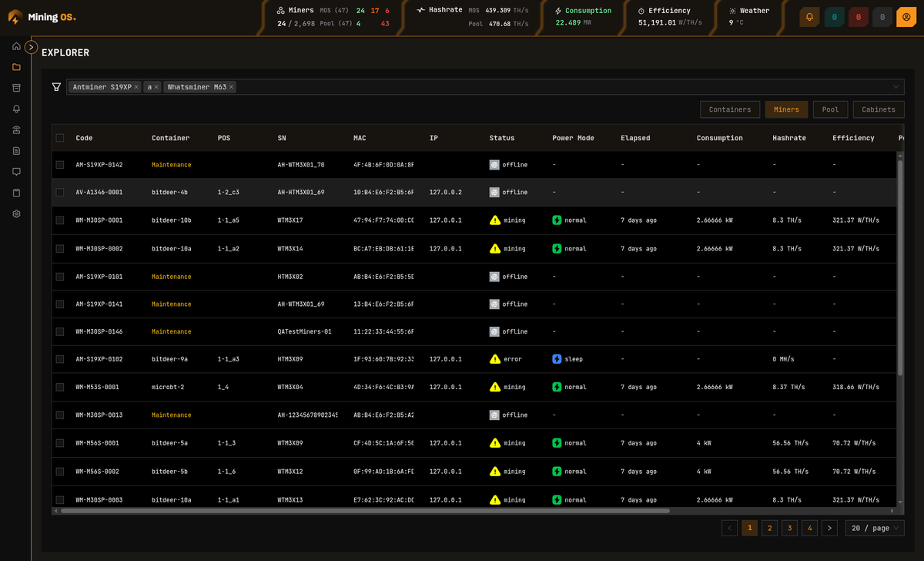Click normal power icon for WM-M56S-0002
Viewport: 924px width, 561px height.
(x=557, y=472)
